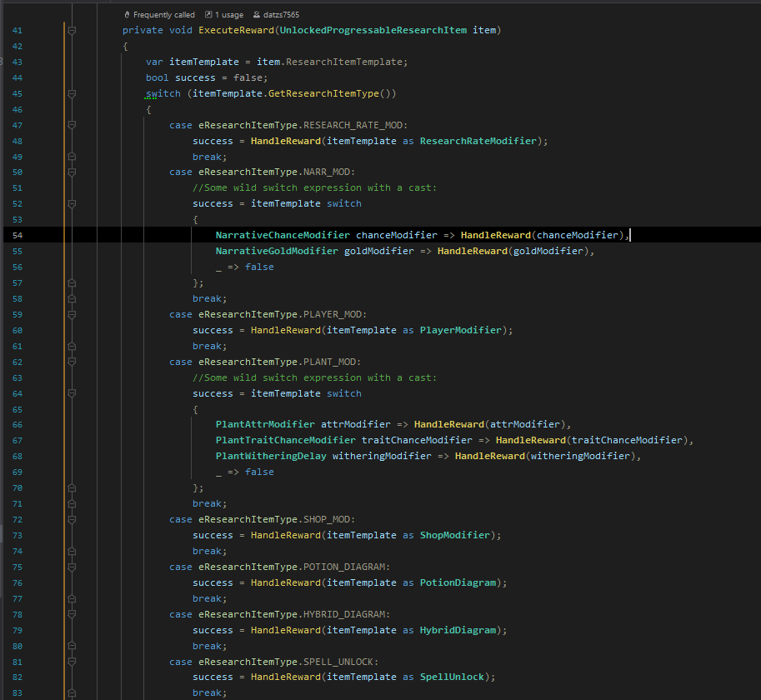Click fold end marker at line 57
Image resolution: width=761 pixels, height=700 pixels.
pyautogui.click(x=72, y=282)
